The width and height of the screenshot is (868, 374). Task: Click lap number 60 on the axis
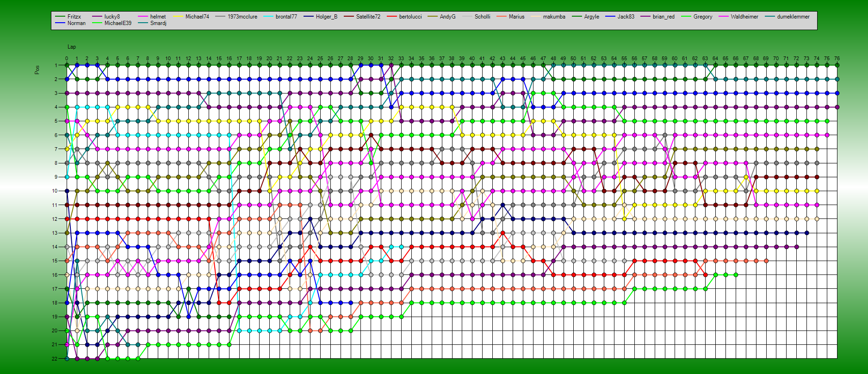(x=675, y=59)
